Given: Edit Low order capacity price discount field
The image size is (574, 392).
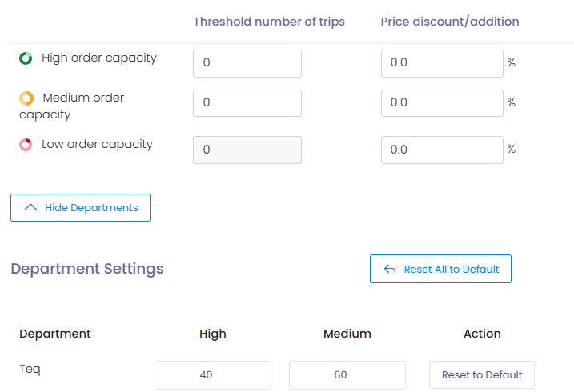Looking at the screenshot, I should point(442,150).
